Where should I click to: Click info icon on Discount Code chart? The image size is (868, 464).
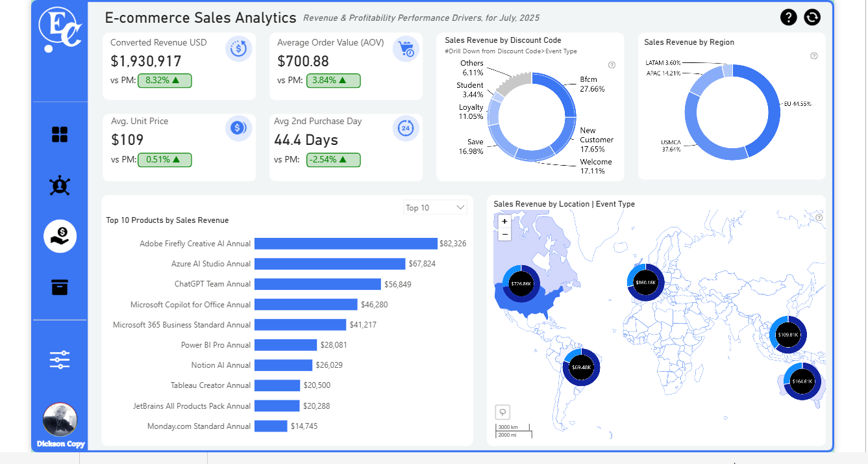[x=612, y=65]
